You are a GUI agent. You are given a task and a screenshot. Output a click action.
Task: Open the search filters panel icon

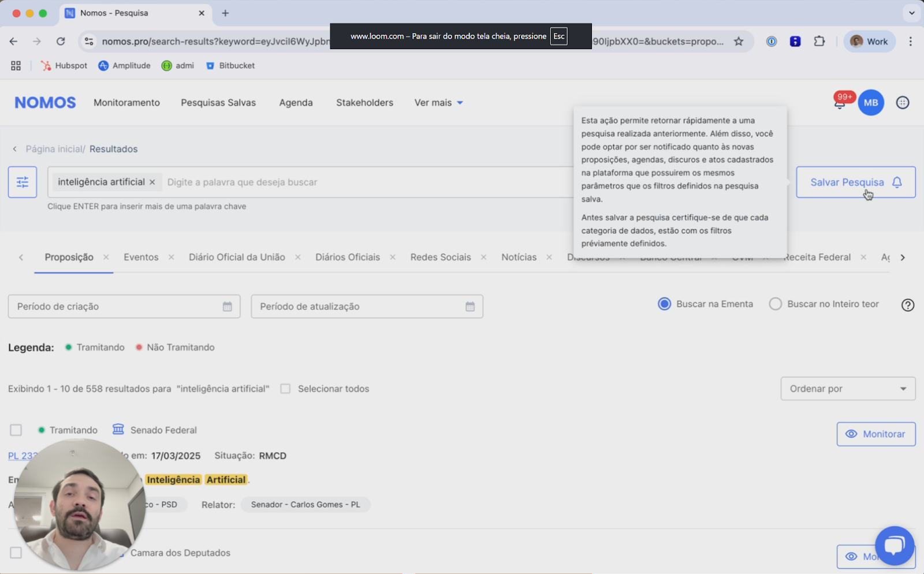pos(23,182)
